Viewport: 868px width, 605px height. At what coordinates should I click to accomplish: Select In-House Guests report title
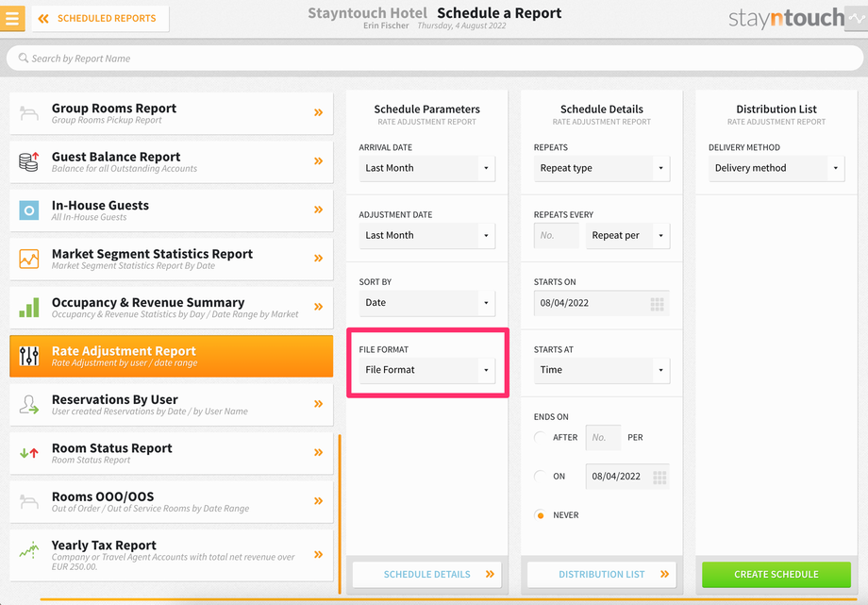pyautogui.click(x=100, y=205)
